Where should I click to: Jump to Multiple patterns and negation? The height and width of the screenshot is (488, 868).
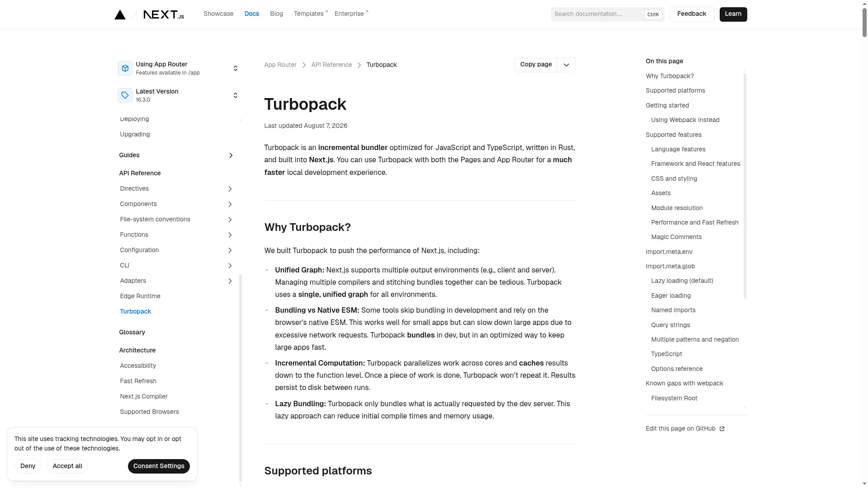coord(695,340)
